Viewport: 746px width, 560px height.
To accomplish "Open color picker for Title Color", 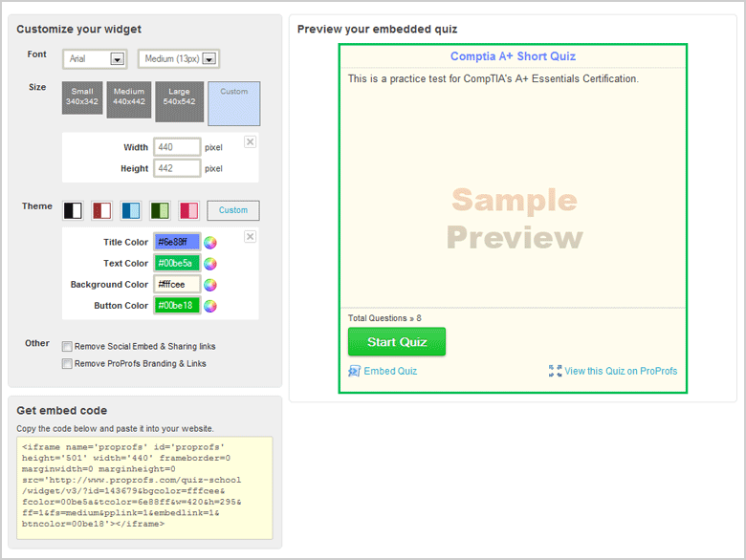I will pos(210,243).
